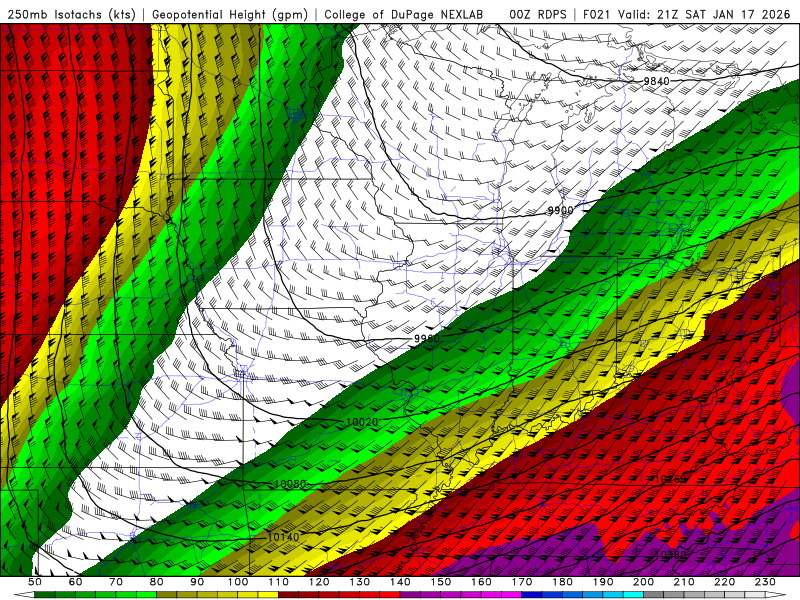Click the 9840 height contour label
Image resolution: width=800 pixels, height=600 pixels.
[x=656, y=81]
